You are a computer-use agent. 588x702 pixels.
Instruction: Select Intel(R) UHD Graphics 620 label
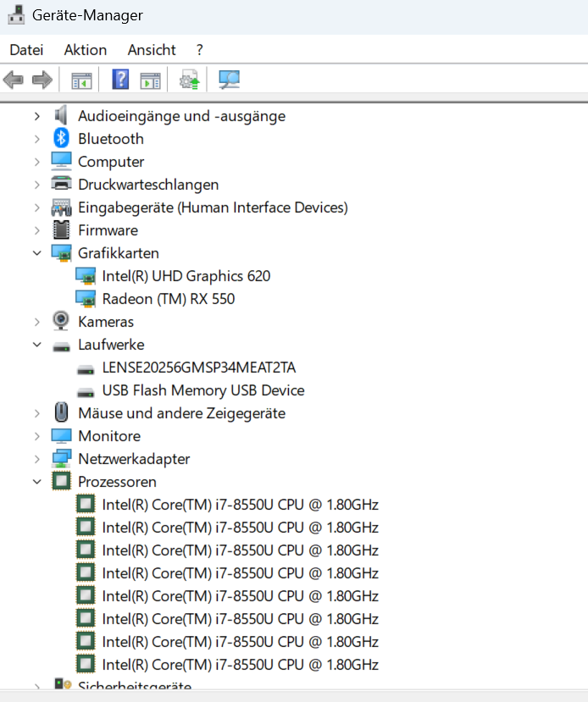coord(186,276)
